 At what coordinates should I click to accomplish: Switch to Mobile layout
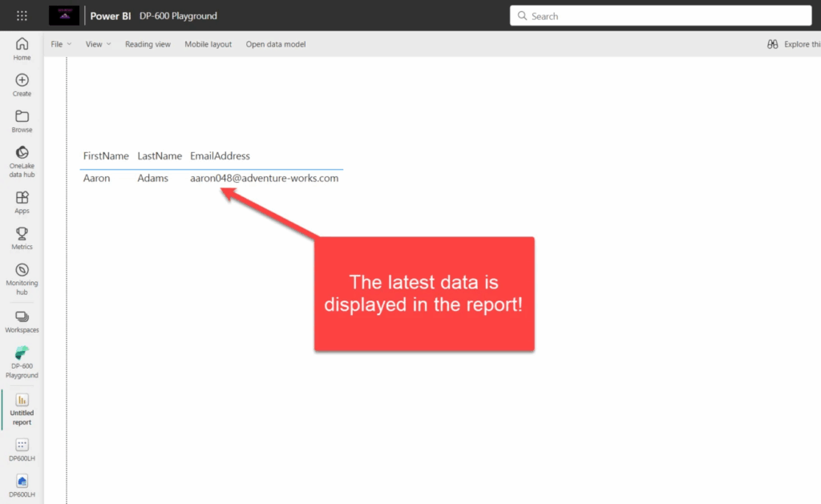tap(208, 44)
